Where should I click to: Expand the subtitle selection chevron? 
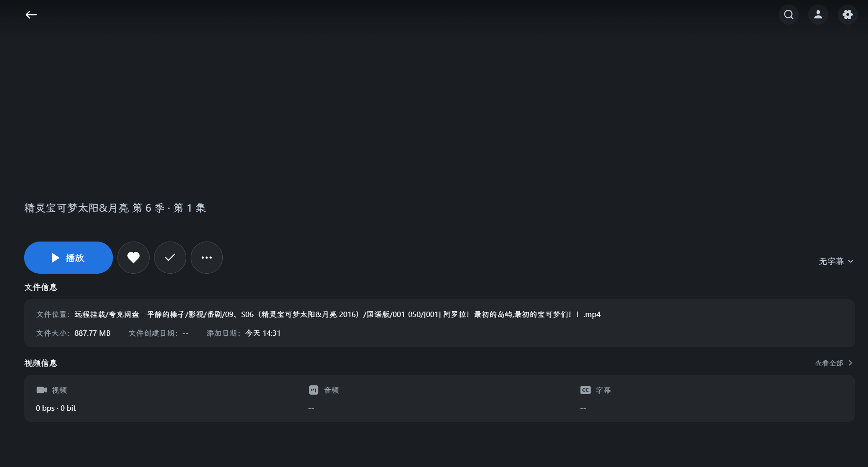coord(851,261)
